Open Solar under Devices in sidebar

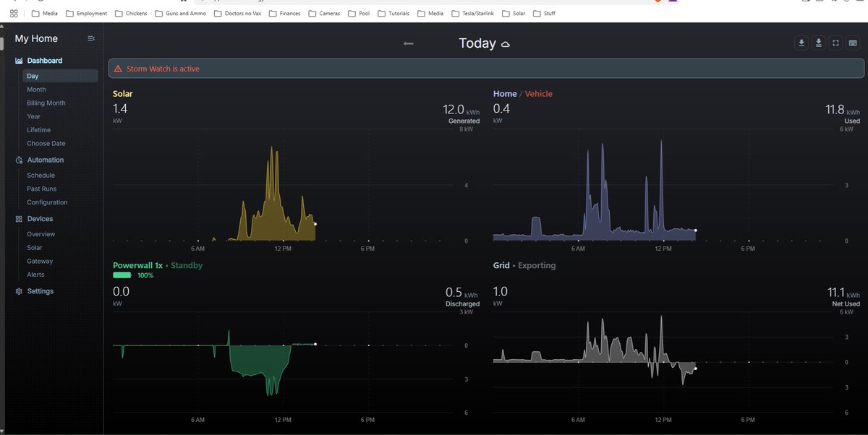[x=35, y=248]
